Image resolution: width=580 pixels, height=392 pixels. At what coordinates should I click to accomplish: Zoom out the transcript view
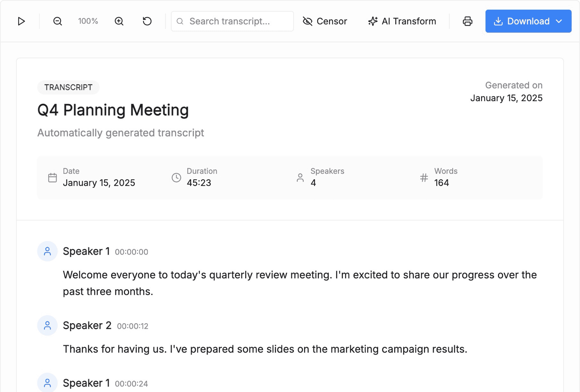tap(58, 21)
